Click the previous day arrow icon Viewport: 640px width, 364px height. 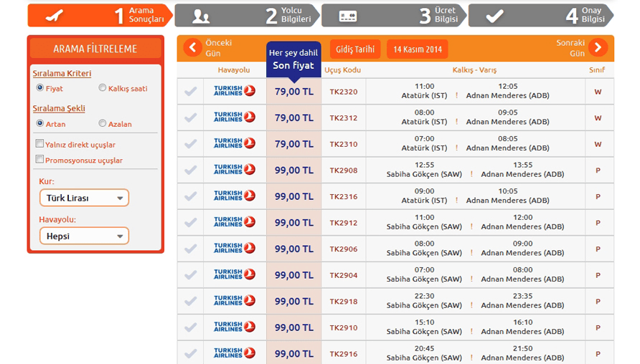click(x=192, y=48)
